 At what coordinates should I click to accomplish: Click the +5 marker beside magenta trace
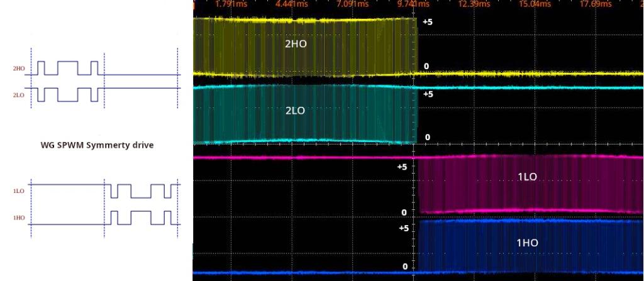click(402, 167)
